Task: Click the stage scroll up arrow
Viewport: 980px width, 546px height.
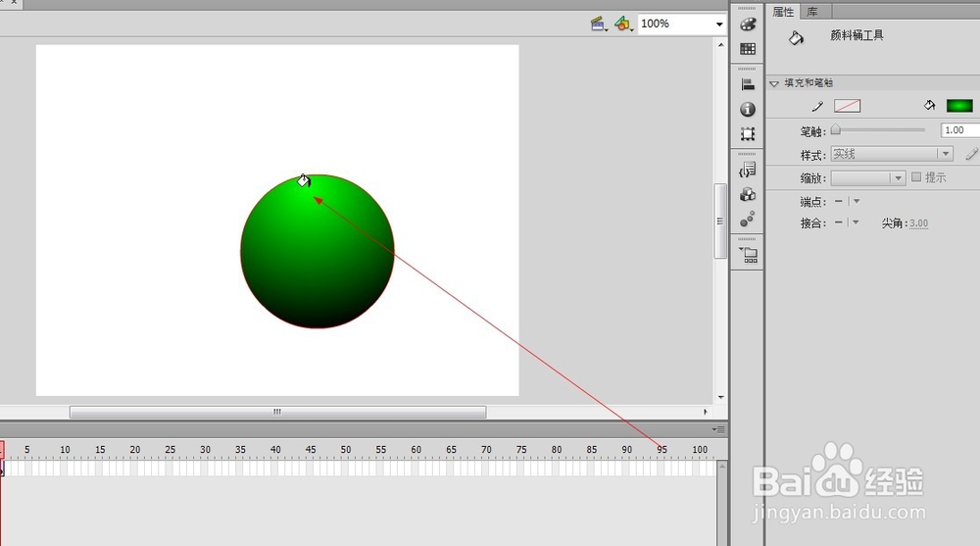Action: [720, 45]
